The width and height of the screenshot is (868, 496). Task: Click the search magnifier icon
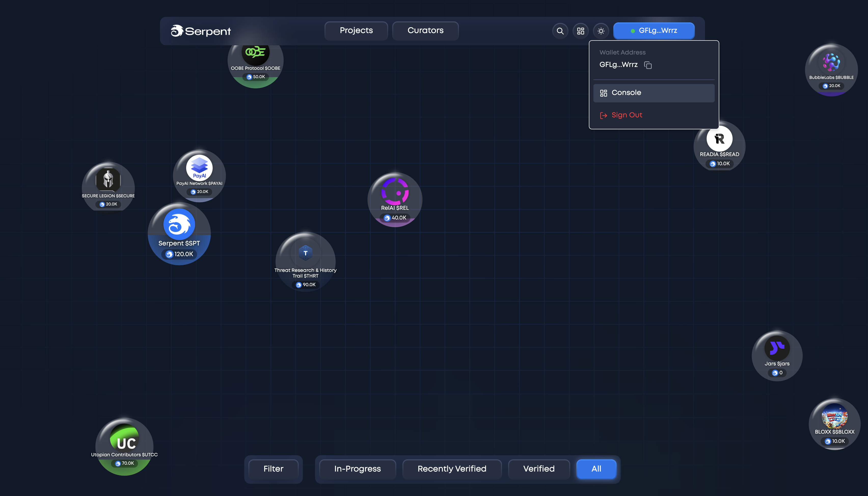(x=560, y=31)
